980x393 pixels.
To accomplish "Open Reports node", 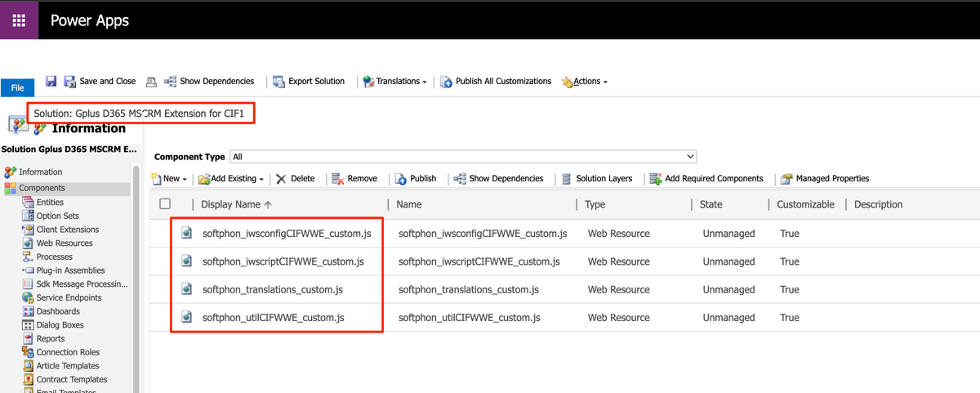I will pos(51,338).
